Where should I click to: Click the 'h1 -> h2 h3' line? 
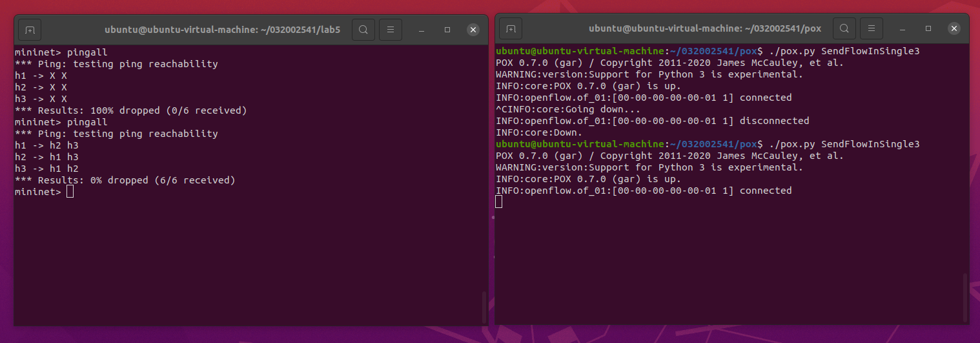click(46, 145)
